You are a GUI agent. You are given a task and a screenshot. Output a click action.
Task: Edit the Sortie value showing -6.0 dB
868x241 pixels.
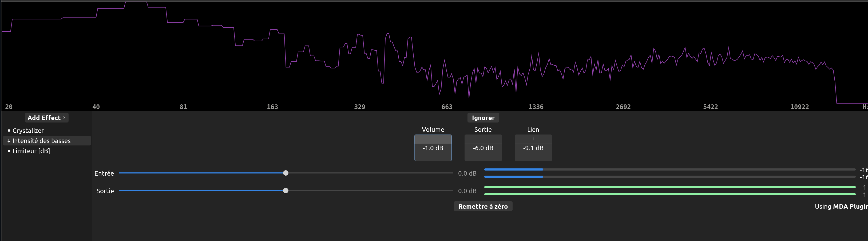tap(483, 148)
